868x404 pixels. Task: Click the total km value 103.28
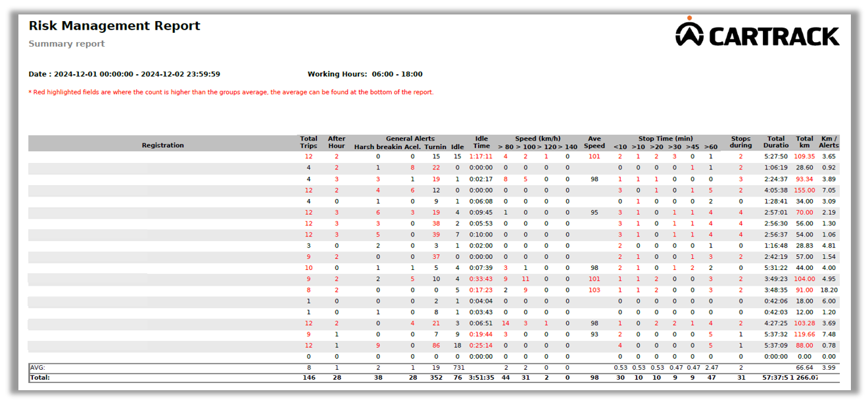[804, 324]
